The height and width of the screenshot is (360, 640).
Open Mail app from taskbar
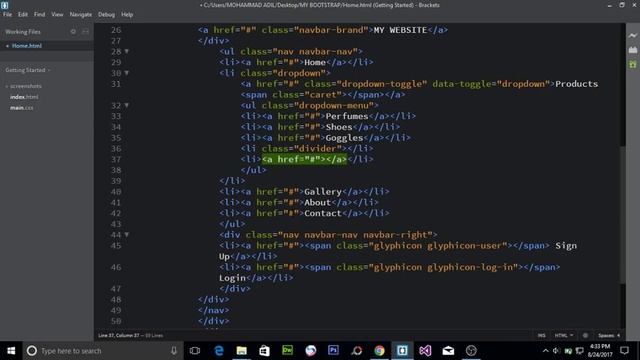click(x=448, y=351)
